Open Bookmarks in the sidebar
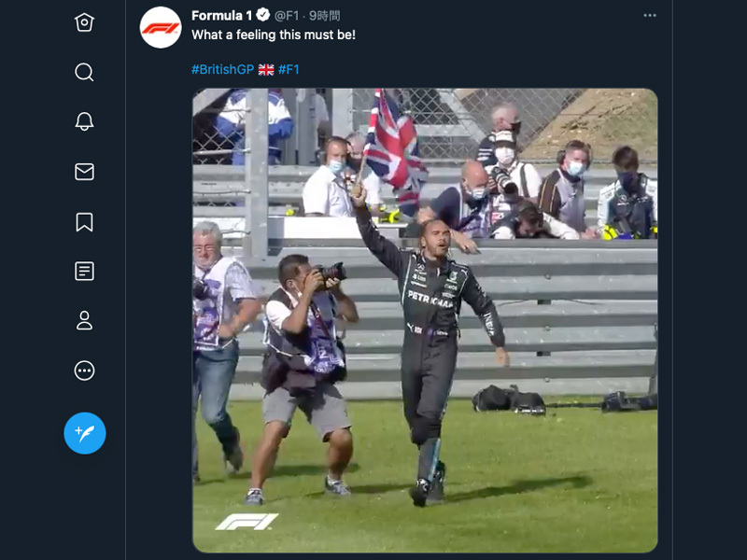The height and width of the screenshot is (560, 747). [x=84, y=221]
